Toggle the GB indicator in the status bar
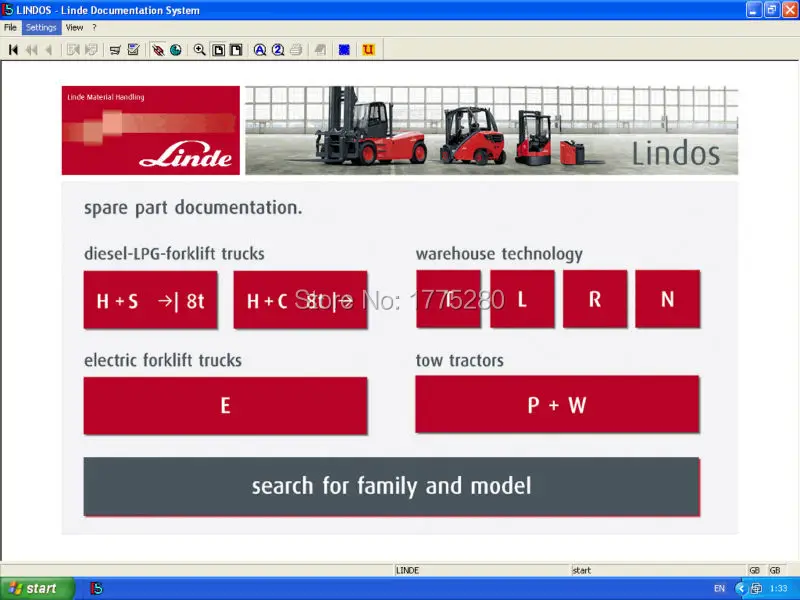The width and height of the screenshot is (800, 600). tap(755, 569)
